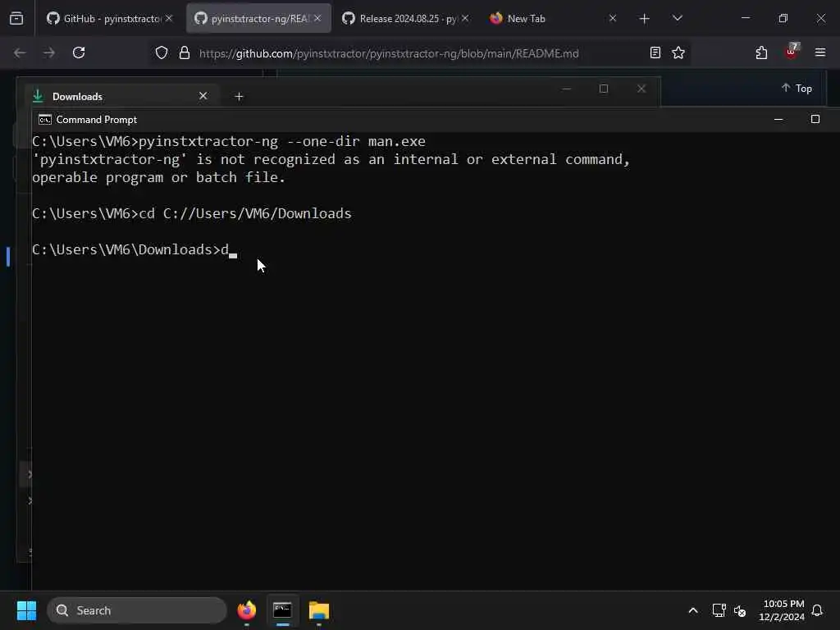Click the 'pyinstxtractor-ng --one-dir man.exe' command text
Image resolution: width=840 pixels, height=630 pixels.
(282, 141)
